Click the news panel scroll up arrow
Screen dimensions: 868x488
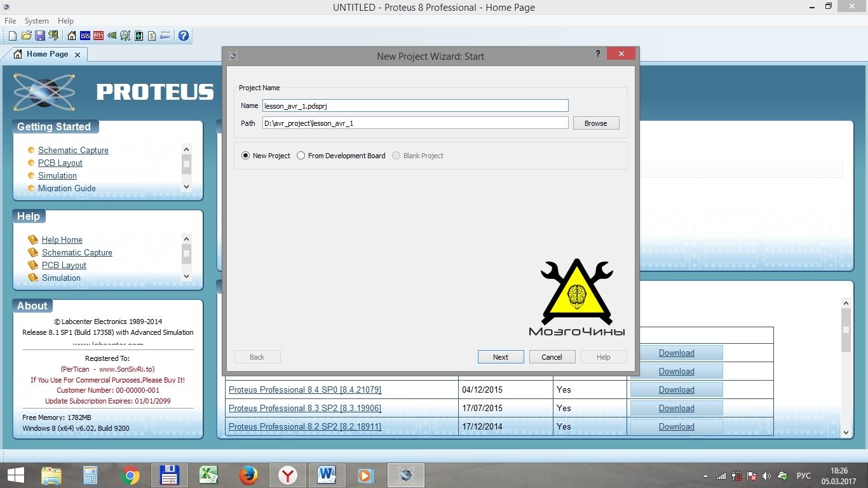point(846,304)
